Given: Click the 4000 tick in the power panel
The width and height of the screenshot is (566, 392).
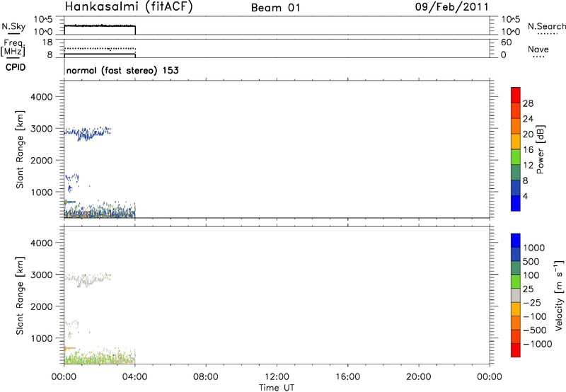Looking at the screenshot, I should pos(42,97).
